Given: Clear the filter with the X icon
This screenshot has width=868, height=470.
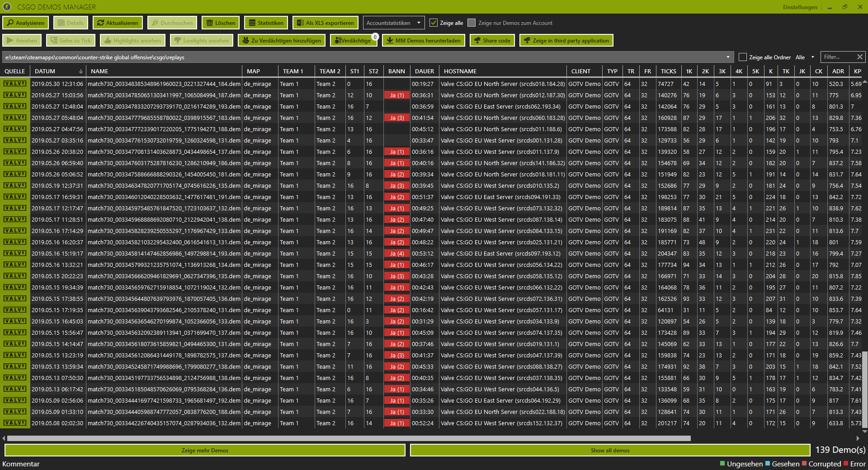Looking at the screenshot, I should [x=860, y=57].
